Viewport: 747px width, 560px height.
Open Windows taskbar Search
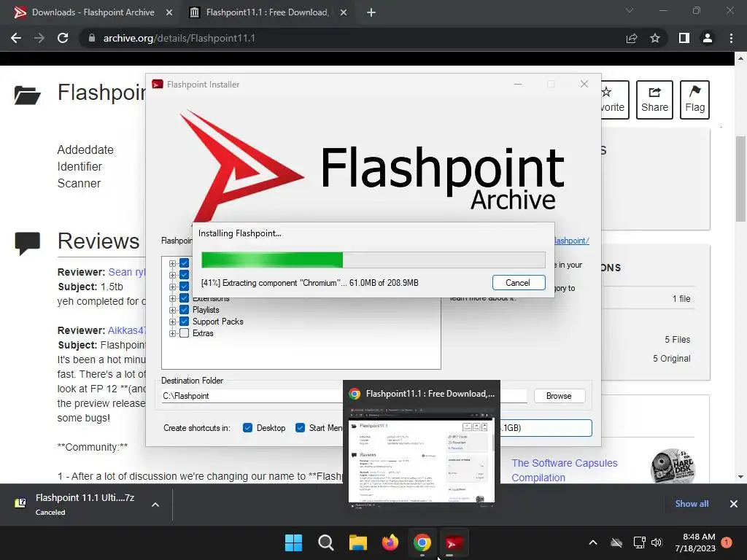pyautogui.click(x=326, y=542)
